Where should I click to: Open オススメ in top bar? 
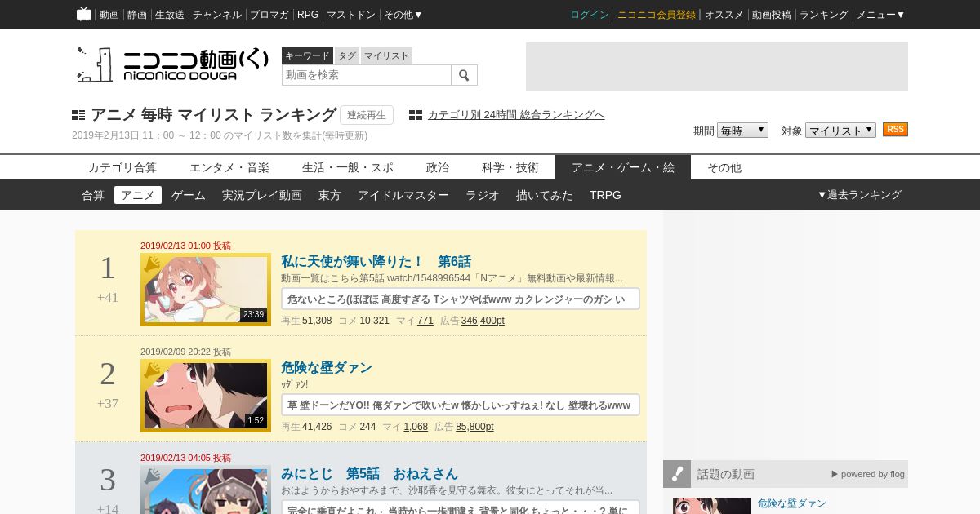click(724, 15)
